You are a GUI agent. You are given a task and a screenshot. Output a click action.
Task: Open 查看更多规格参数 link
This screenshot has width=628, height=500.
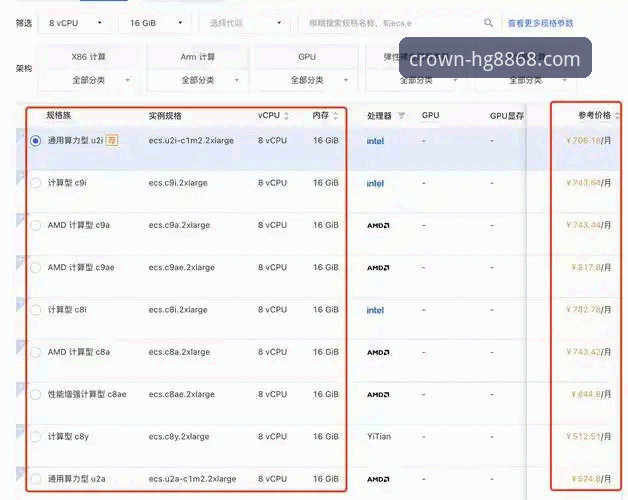point(540,23)
